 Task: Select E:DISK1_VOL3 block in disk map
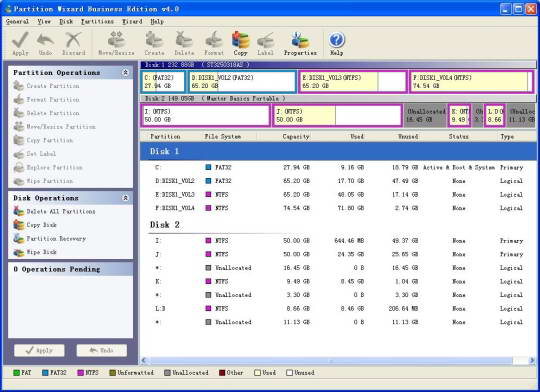(x=353, y=82)
